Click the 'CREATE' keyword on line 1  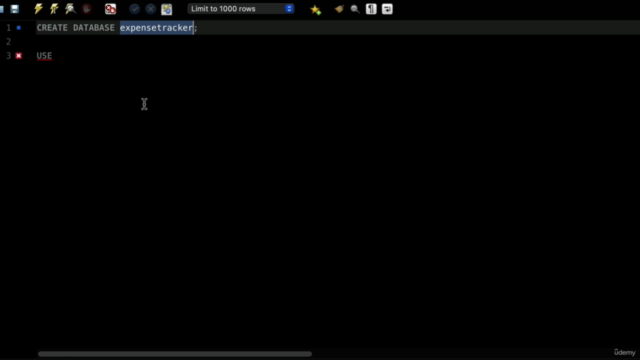click(52, 28)
